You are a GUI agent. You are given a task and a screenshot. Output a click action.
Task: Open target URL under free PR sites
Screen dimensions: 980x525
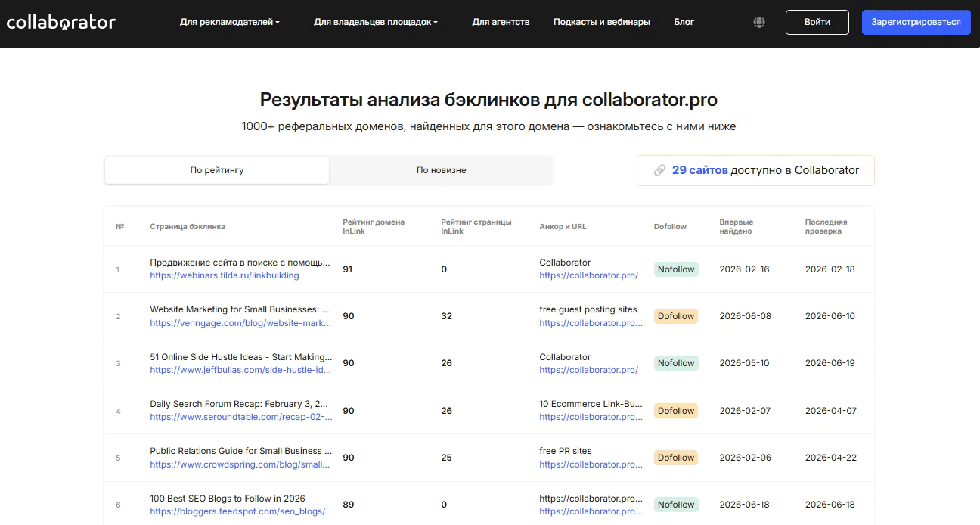tap(591, 464)
